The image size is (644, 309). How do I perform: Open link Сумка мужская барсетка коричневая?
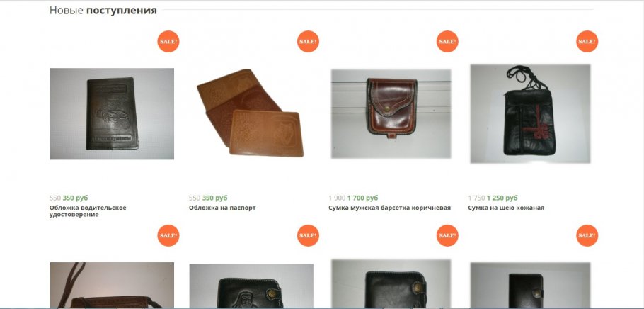(390, 208)
